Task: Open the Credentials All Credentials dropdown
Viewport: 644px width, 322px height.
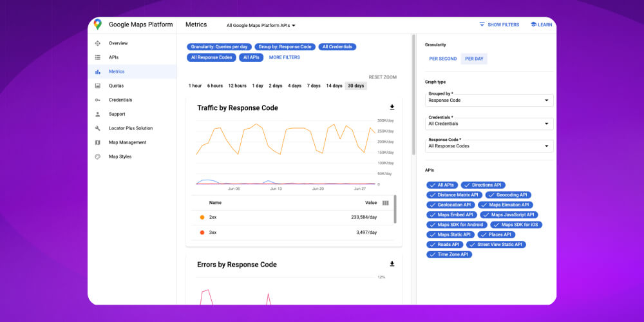Action: coord(489,124)
